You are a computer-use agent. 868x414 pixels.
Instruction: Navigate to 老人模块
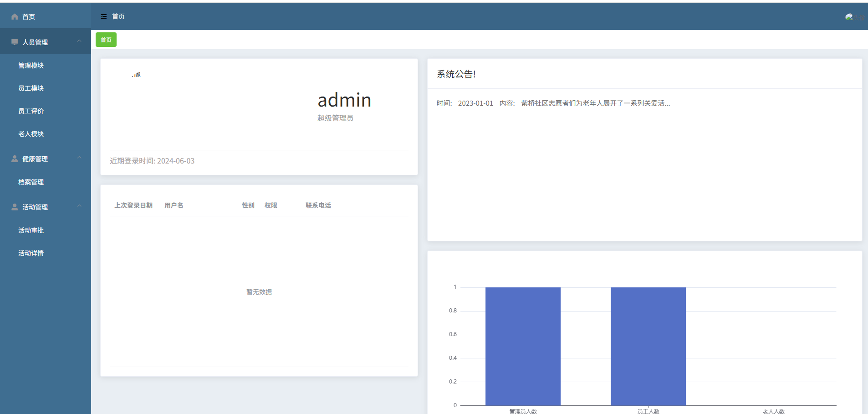[x=31, y=134]
